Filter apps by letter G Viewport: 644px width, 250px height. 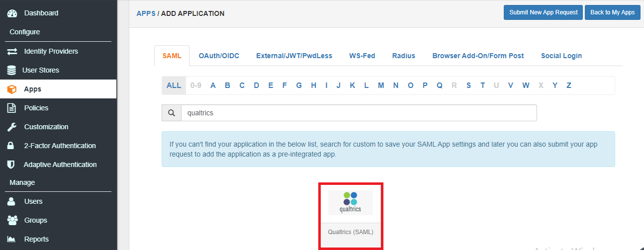coord(299,85)
